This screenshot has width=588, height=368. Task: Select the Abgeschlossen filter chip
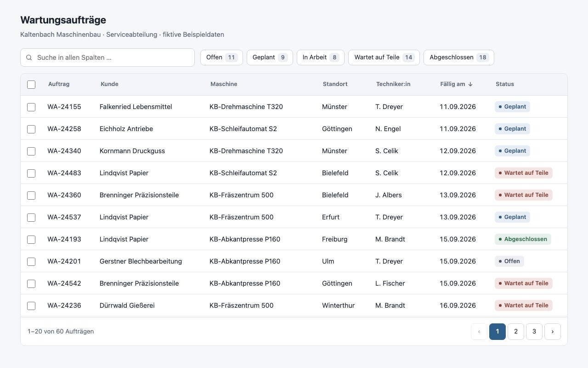pyautogui.click(x=459, y=57)
